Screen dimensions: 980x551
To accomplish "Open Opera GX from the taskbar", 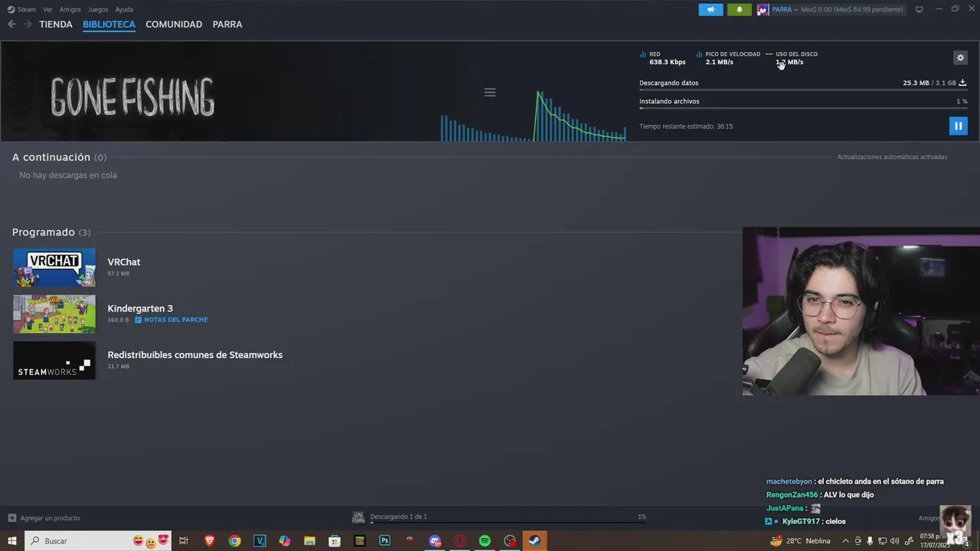I will [x=460, y=541].
